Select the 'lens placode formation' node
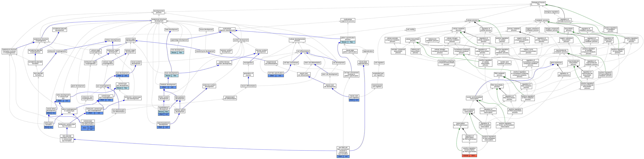The height and width of the screenshot is (159, 644). pyautogui.click(x=38, y=74)
